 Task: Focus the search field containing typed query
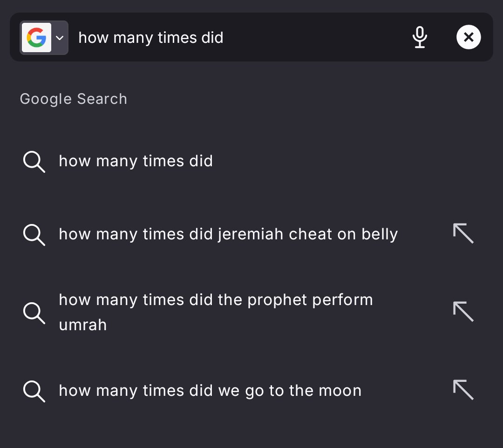pos(233,37)
